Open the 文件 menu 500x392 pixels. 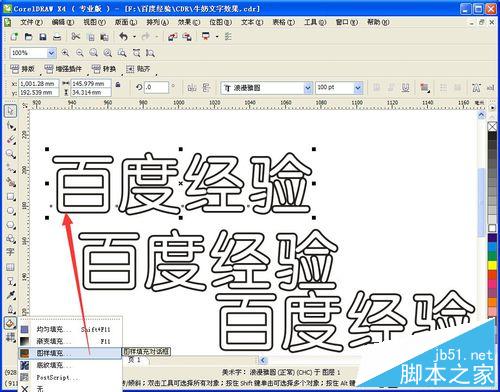click(x=31, y=22)
